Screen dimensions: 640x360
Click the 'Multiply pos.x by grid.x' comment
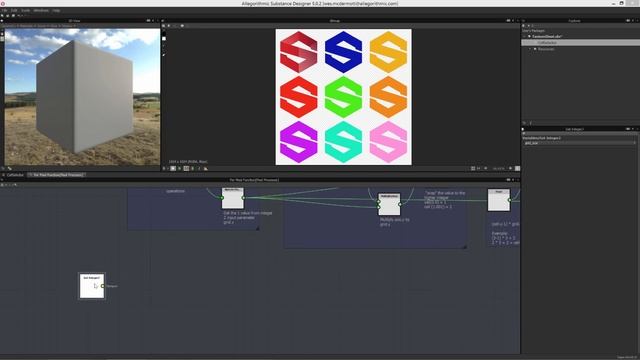tap(394, 222)
